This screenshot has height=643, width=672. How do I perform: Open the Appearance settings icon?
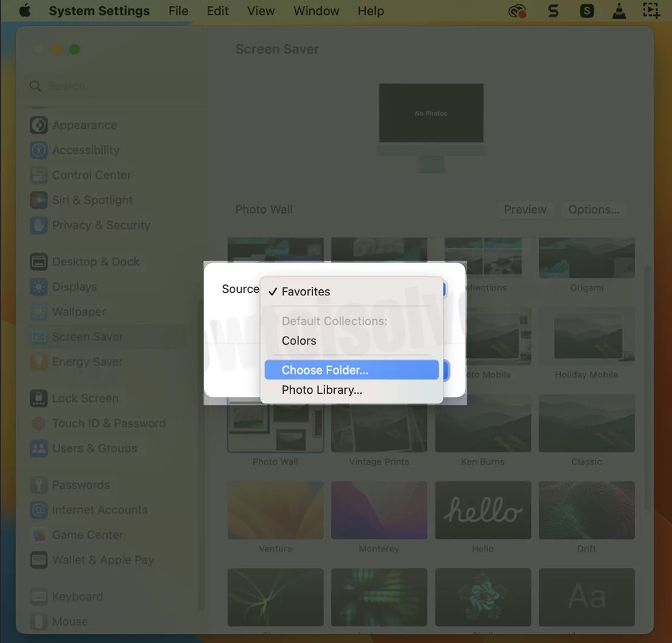[x=38, y=125]
